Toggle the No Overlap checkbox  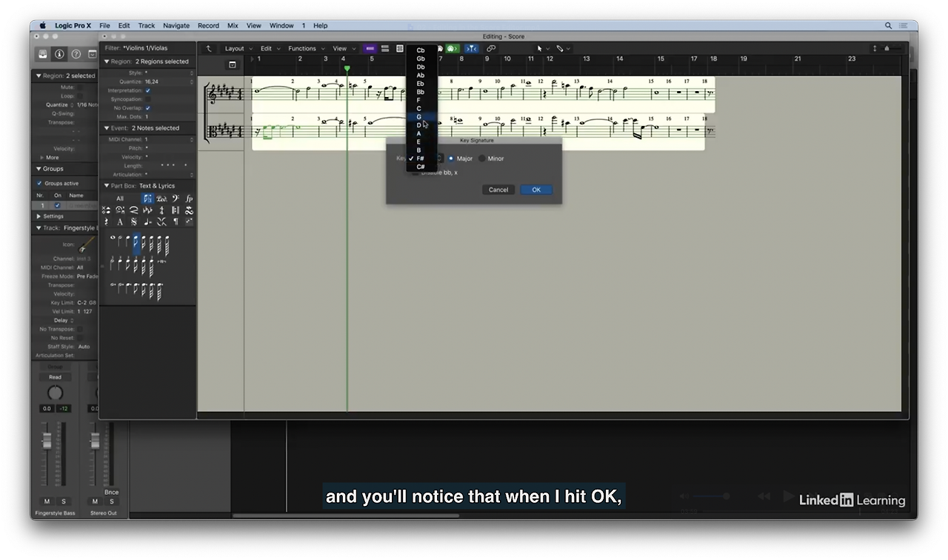pos(147,108)
